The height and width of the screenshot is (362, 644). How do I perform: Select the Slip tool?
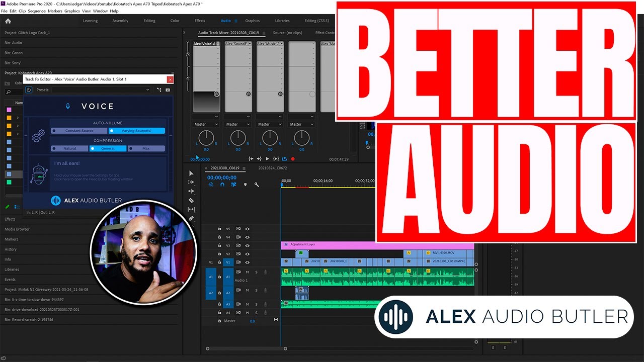coord(191,209)
